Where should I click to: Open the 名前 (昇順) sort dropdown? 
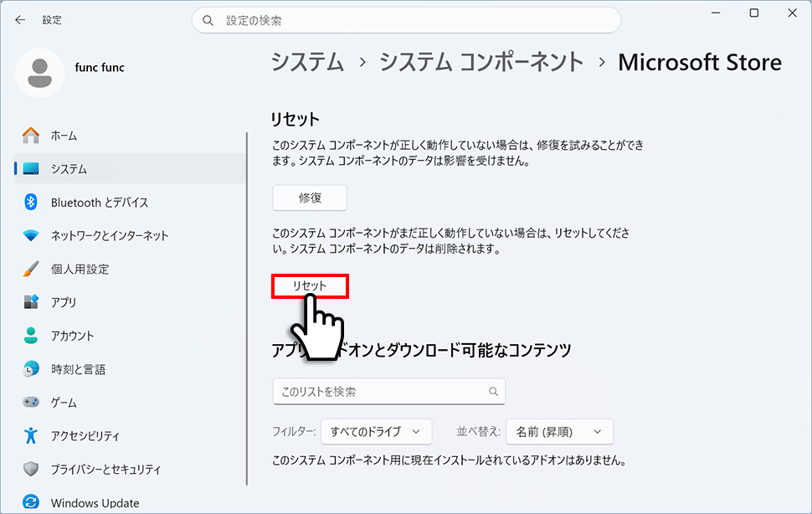click(560, 432)
